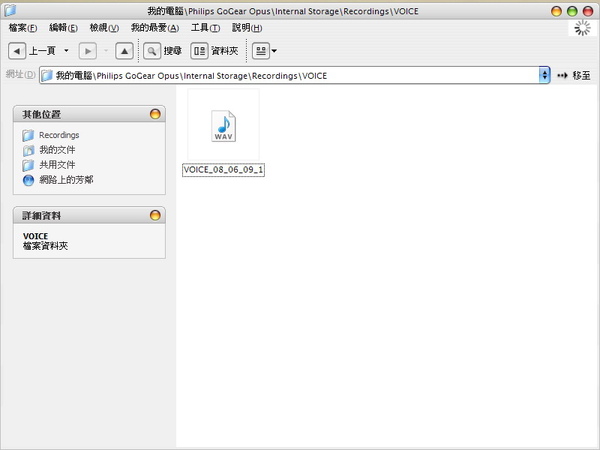The height and width of the screenshot is (450, 600).
Task: Click the address bar path field
Action: pos(290,75)
